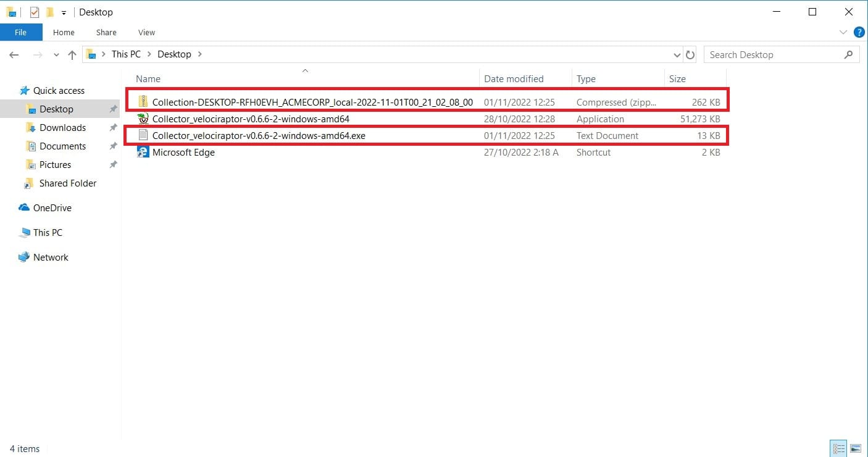Expand address bar history dropdown
The width and height of the screenshot is (868, 457).
point(677,55)
